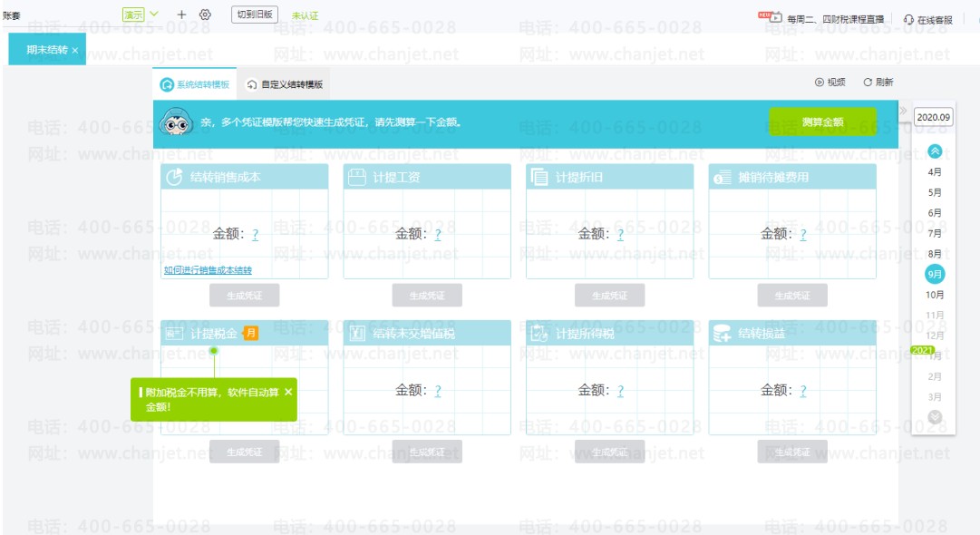980x535 pixels.
Task: Click 生成凭证 under 结转未交增值税
Action: (x=427, y=452)
